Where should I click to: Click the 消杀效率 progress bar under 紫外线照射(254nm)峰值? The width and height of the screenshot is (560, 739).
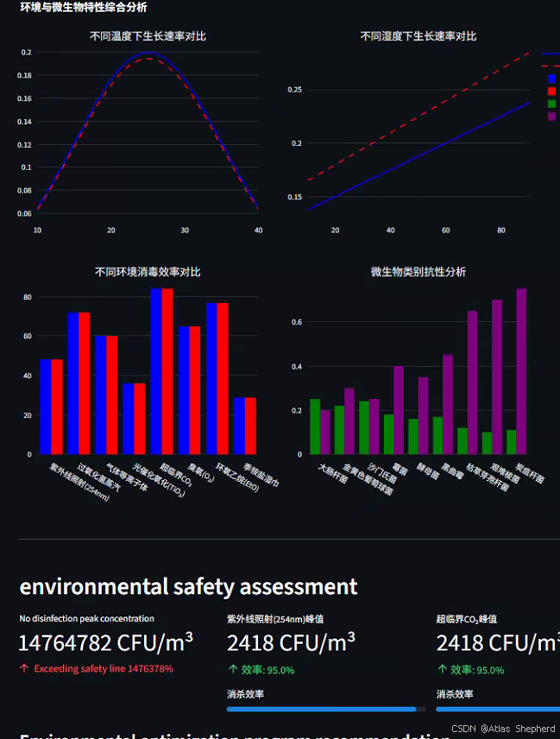click(326, 709)
